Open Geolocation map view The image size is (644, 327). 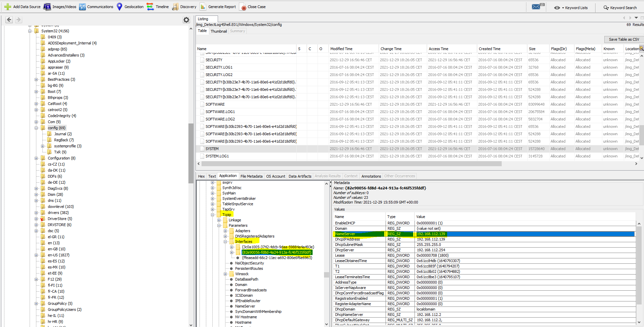click(130, 7)
